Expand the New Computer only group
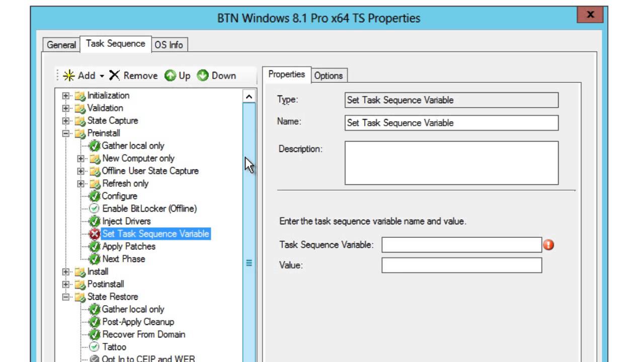Screen dimensions: 644x362 click(80, 158)
